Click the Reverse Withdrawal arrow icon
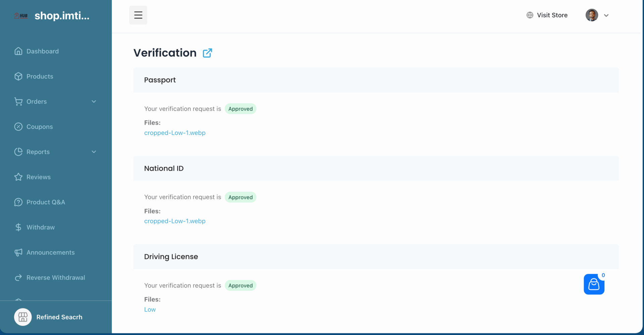This screenshot has height=335, width=644. point(18,277)
